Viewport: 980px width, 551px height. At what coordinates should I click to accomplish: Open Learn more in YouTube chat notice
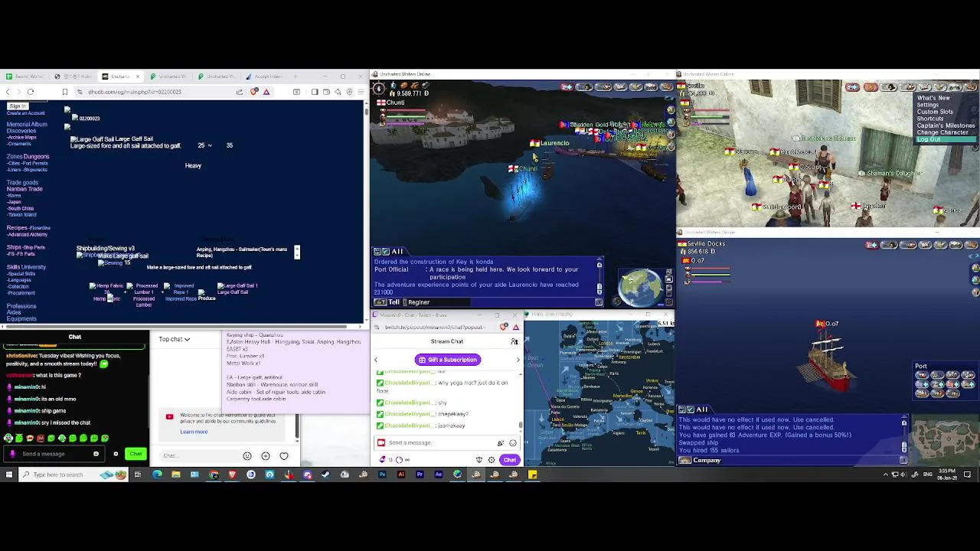click(x=194, y=432)
